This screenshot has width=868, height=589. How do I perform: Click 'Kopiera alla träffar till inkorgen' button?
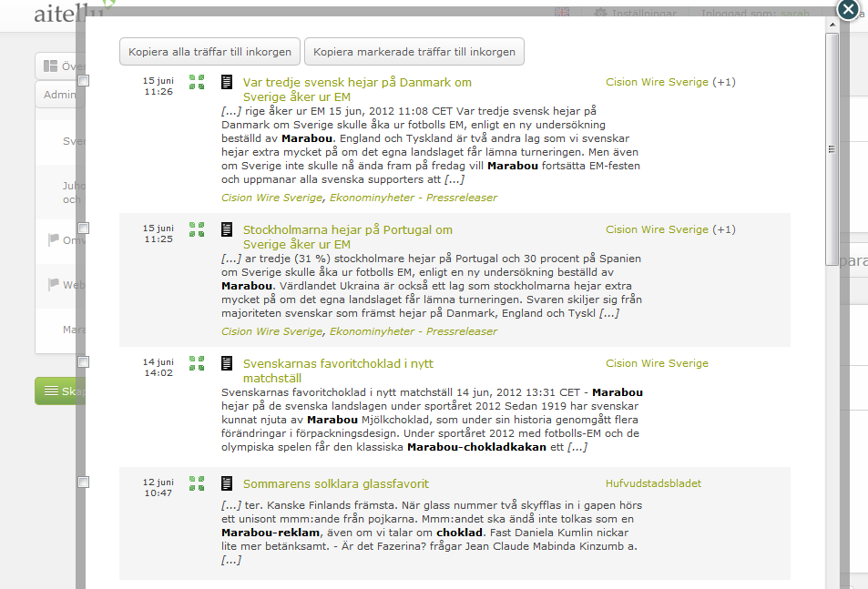(209, 51)
